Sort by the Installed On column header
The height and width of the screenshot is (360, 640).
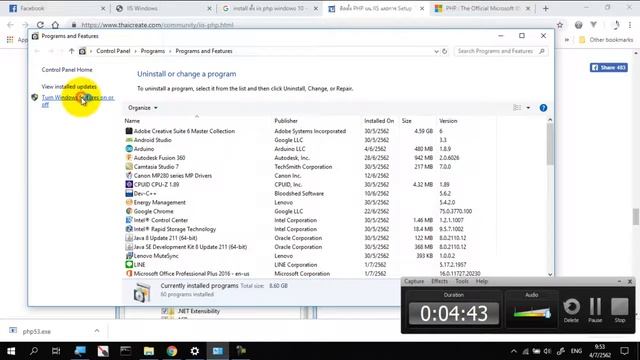[x=379, y=121]
